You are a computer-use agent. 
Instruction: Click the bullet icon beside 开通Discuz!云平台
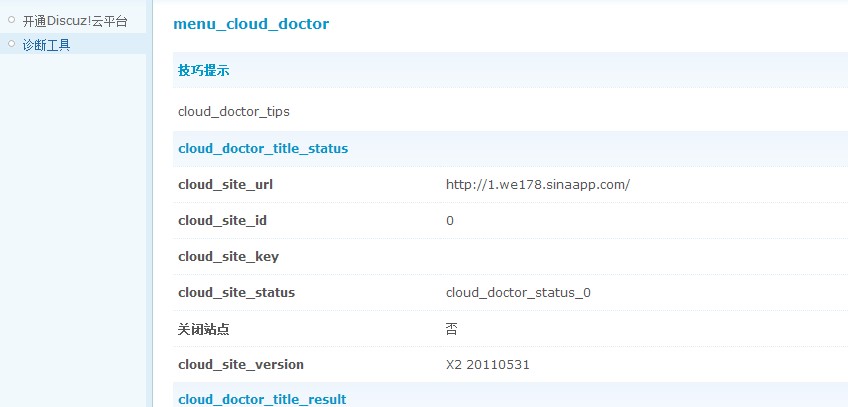[12, 18]
